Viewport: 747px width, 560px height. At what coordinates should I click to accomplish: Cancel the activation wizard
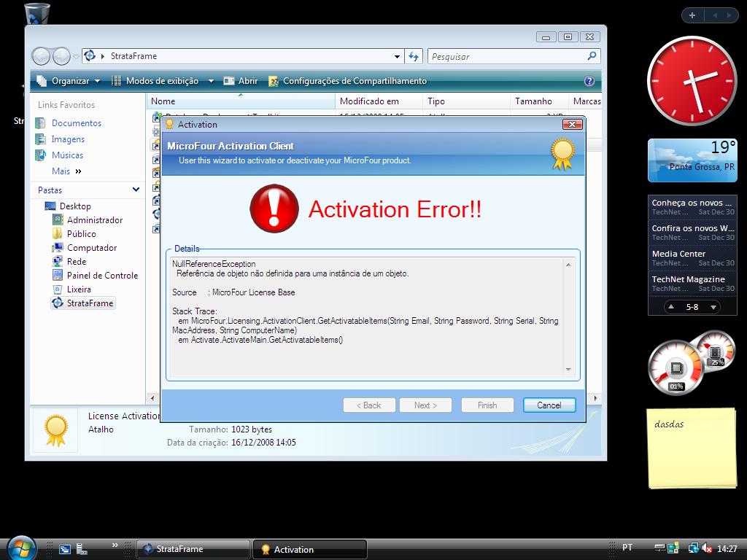pos(549,405)
